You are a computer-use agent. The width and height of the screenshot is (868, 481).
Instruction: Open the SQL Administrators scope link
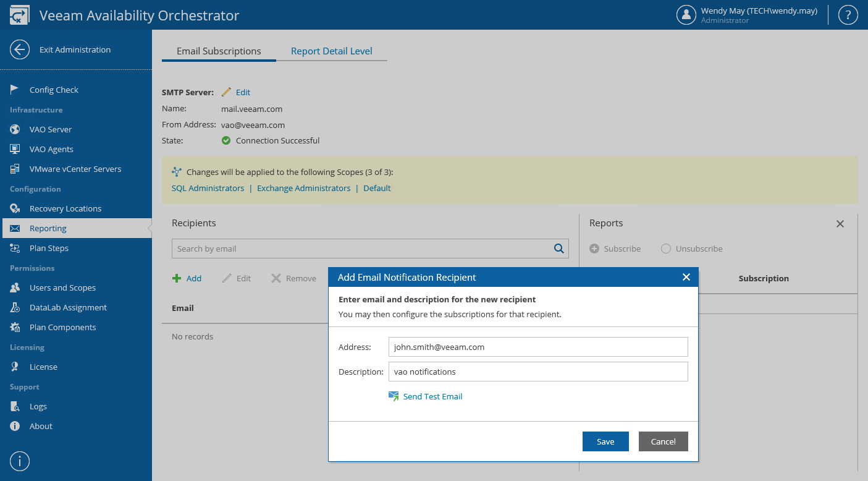[208, 188]
